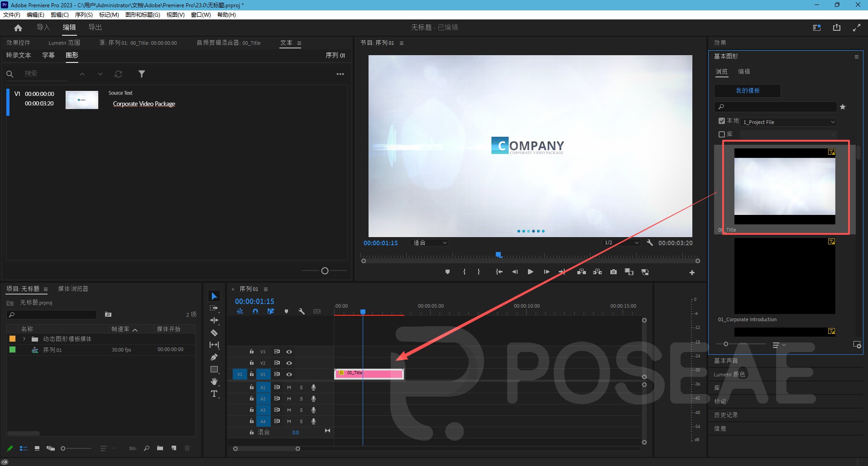
Task: Add marker in timeline panel
Action: (x=286, y=311)
